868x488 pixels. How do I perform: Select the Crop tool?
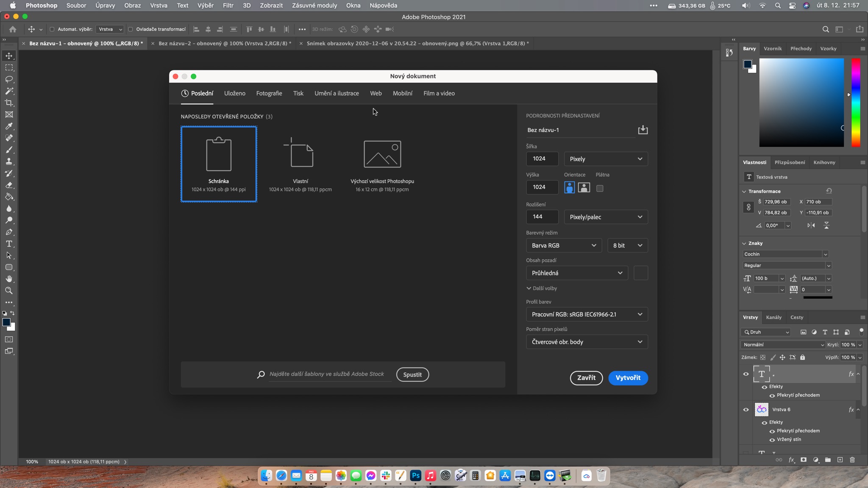pos(9,103)
